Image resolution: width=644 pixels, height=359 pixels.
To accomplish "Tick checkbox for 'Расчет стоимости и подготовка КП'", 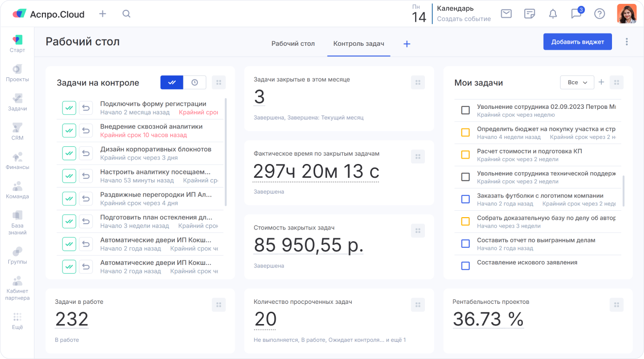I will point(465,155).
